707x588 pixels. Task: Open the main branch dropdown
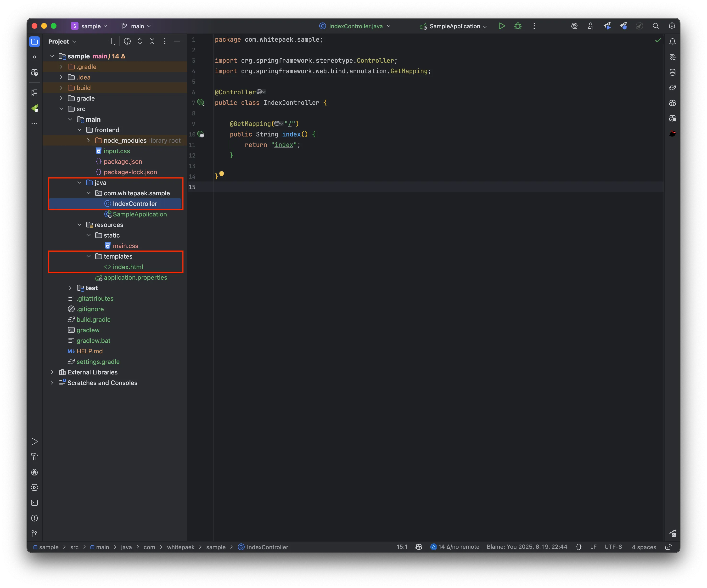click(x=136, y=26)
